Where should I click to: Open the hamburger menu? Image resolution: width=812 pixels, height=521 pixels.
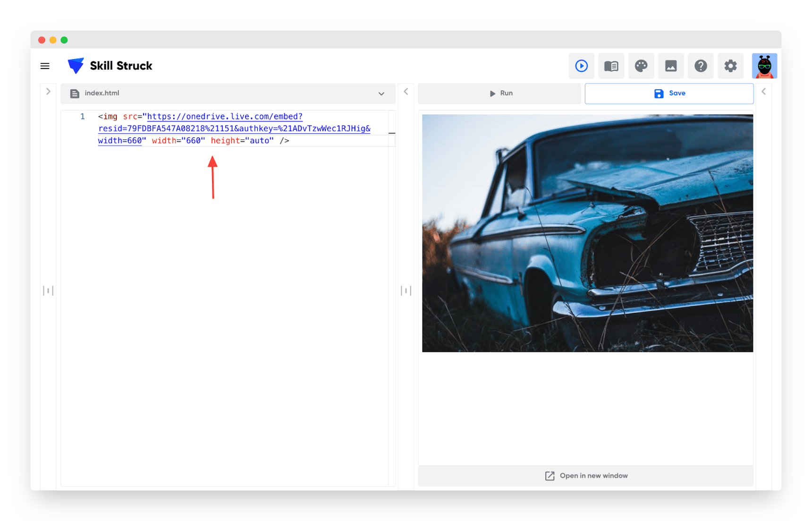pos(45,66)
